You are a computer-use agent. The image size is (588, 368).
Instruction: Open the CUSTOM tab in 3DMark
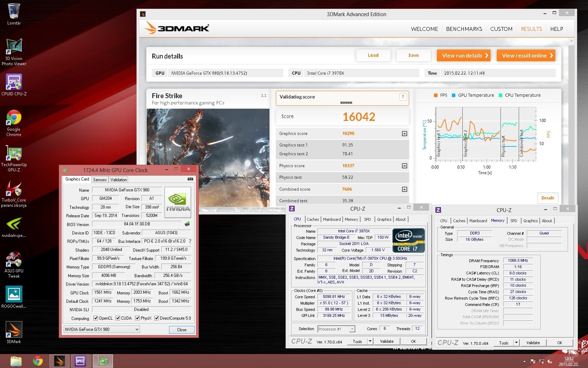tap(501, 29)
